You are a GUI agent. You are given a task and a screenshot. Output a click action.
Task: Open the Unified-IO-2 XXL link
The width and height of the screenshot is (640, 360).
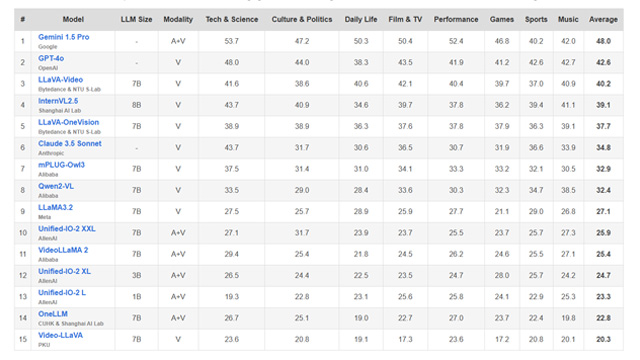tap(67, 229)
